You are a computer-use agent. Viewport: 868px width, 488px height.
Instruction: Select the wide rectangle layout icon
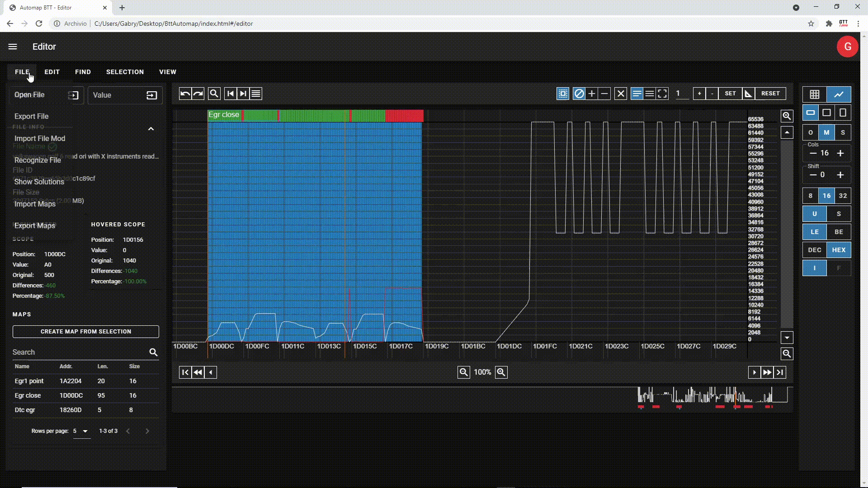pos(811,113)
